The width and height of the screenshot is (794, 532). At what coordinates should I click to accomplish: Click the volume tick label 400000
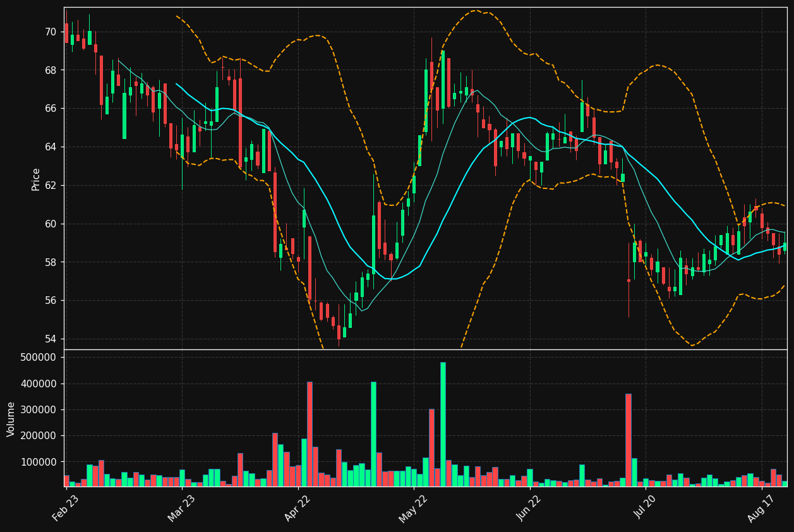tap(39, 384)
